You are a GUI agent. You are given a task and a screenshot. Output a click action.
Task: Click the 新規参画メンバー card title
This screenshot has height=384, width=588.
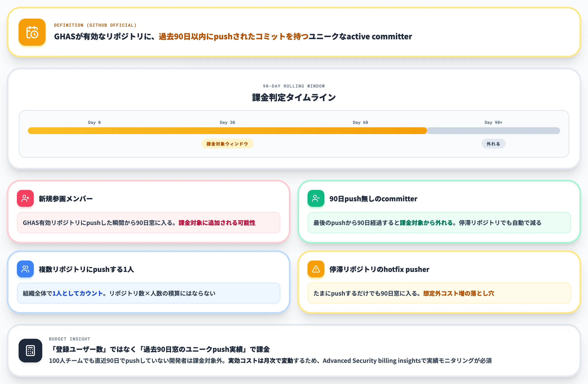coord(66,199)
